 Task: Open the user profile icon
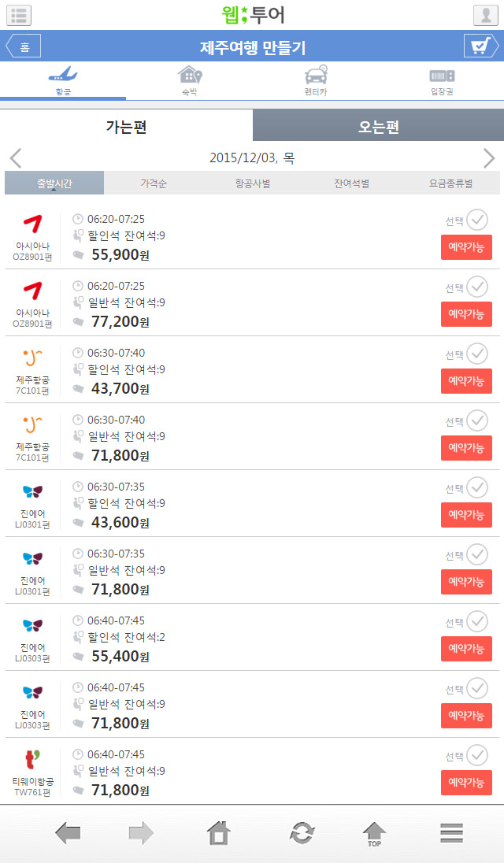click(x=485, y=15)
